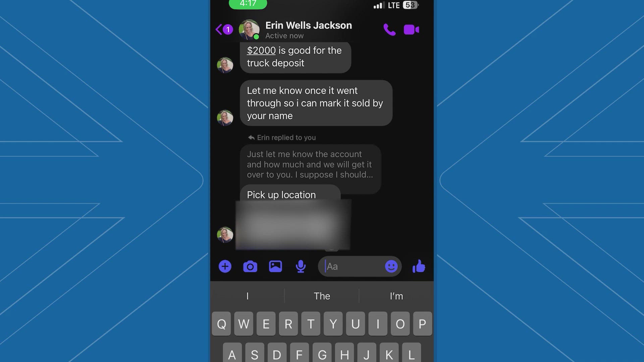
Task: Tap the voice microphone icon
Action: [x=300, y=266]
